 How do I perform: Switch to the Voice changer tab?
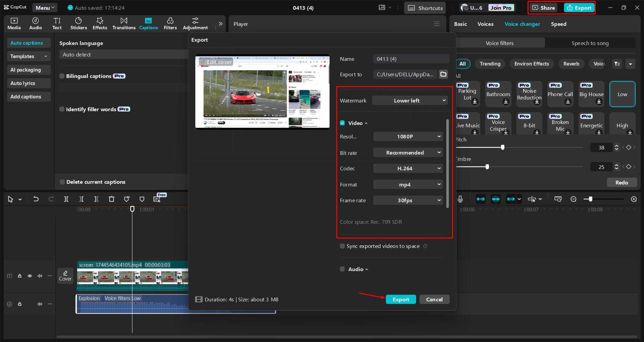click(522, 24)
